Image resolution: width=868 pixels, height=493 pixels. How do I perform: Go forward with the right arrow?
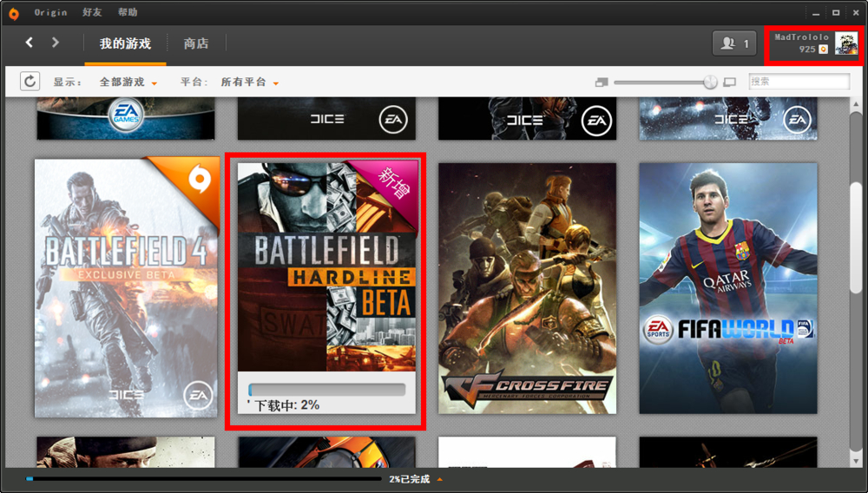tap(55, 42)
